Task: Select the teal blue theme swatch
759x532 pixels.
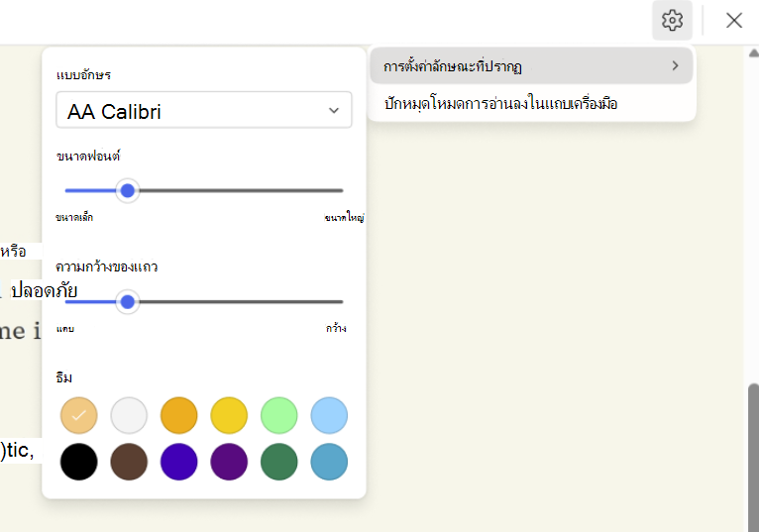Action: tap(329, 462)
